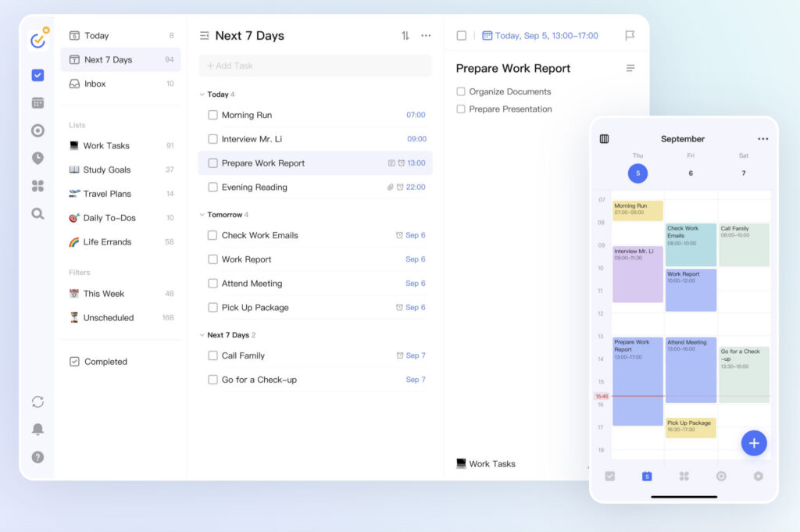Screen dimensions: 800x532
Task: Switch to the Calendar tab on the phone
Action: click(647, 475)
